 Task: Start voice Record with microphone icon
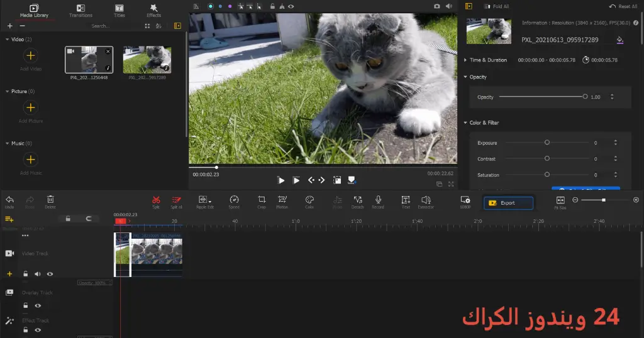378,202
